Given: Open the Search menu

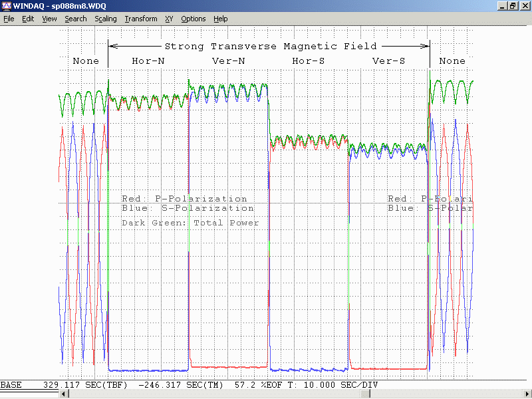Looking at the screenshot, I should pyautogui.click(x=75, y=19).
